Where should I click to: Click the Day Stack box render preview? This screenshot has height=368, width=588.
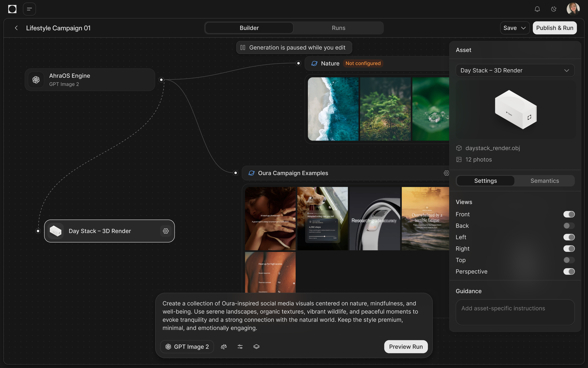(516, 110)
